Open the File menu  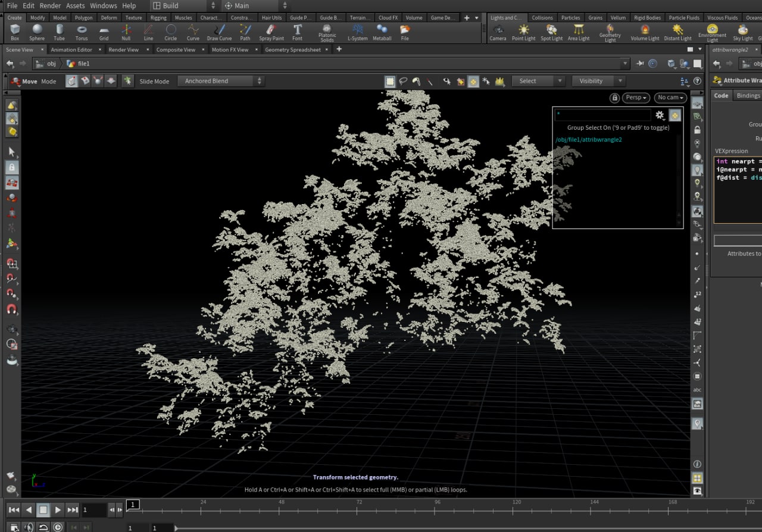12,5
